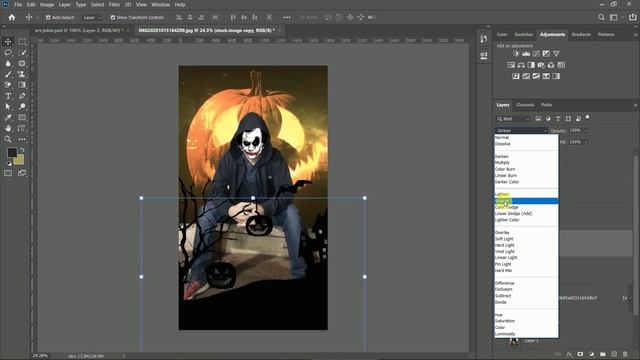This screenshot has width=640, height=360.
Task: Click the Home icon in the options bar
Action: (12, 18)
